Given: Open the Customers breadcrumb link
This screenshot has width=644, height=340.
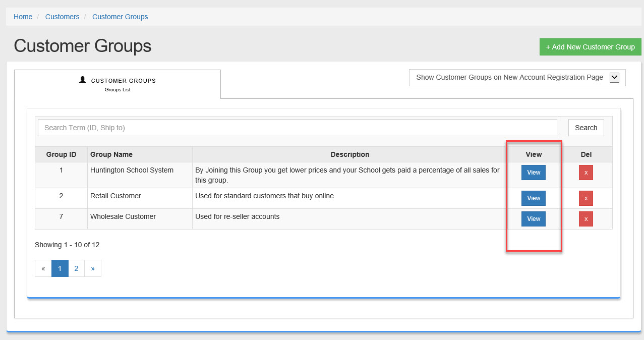Looking at the screenshot, I should click(62, 17).
